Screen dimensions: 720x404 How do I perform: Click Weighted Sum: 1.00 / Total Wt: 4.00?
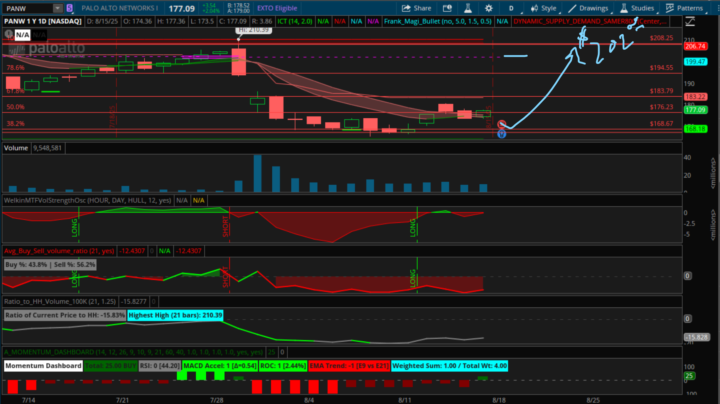(450, 366)
